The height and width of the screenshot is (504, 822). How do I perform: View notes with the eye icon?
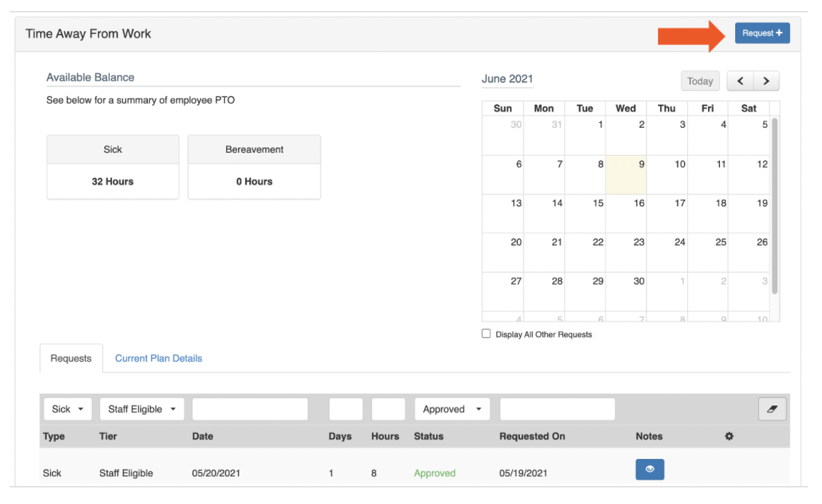click(x=650, y=470)
